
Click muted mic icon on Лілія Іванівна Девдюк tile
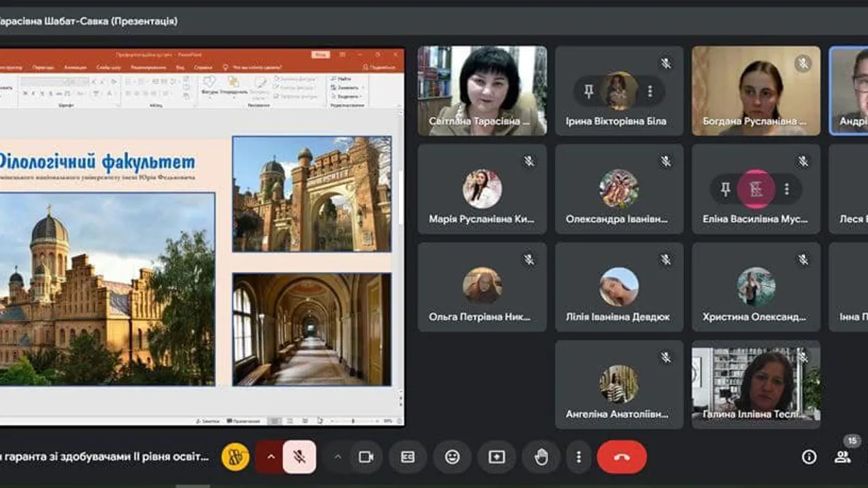point(666,259)
